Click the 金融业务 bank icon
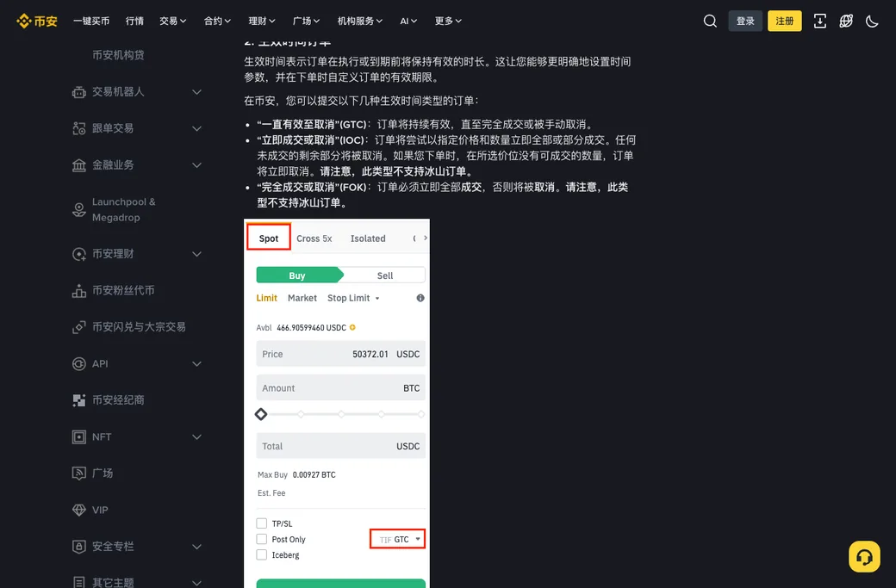Screen dimensions: 896x588 pos(79,165)
